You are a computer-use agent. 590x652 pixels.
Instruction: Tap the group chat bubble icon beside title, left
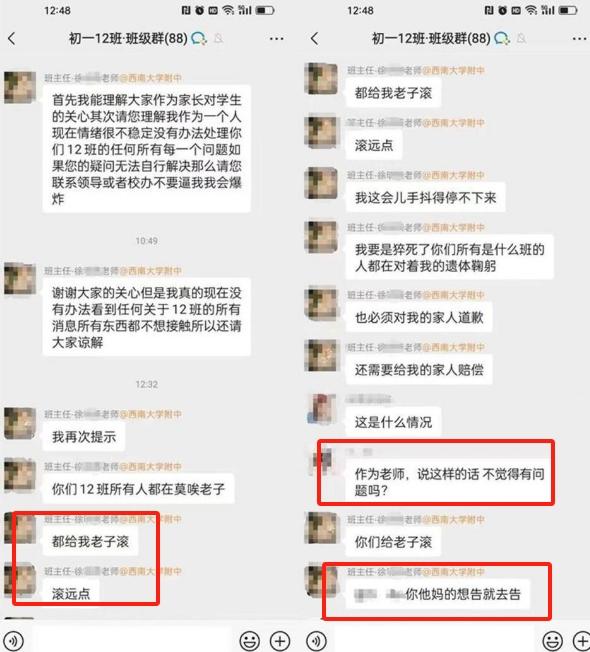199,39
